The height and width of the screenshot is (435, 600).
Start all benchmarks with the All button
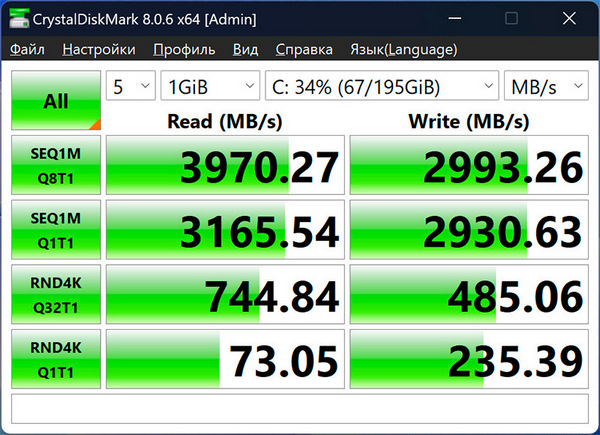56,101
